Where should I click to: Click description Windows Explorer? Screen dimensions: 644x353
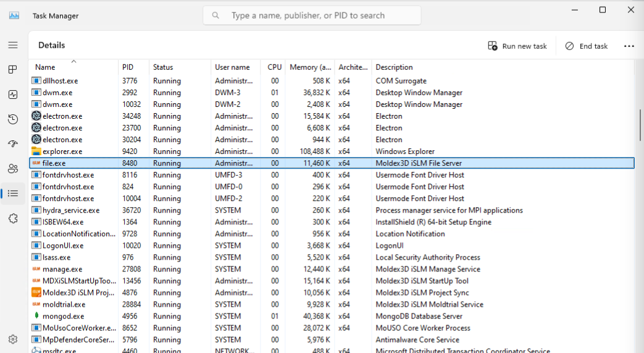[x=405, y=151]
